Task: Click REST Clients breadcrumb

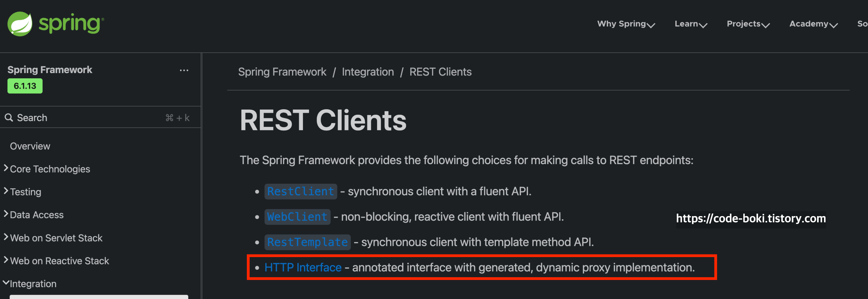Action: (440, 72)
